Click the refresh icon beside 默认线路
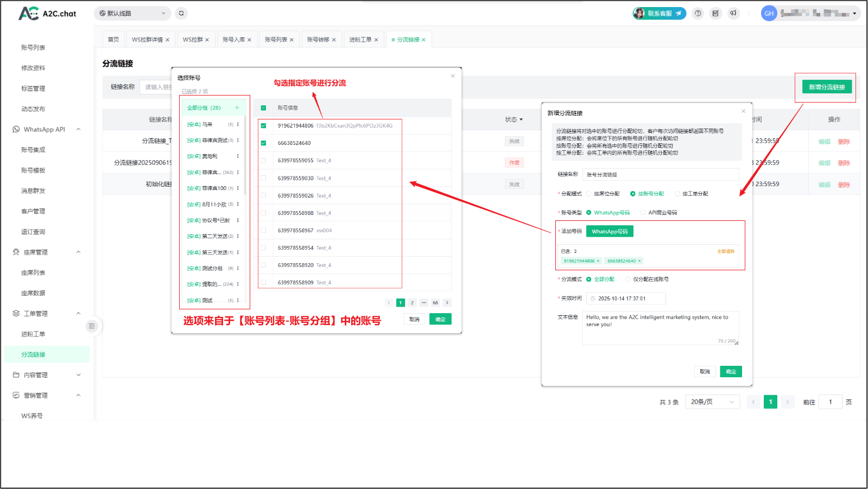The height and width of the screenshot is (489, 868). pos(181,13)
